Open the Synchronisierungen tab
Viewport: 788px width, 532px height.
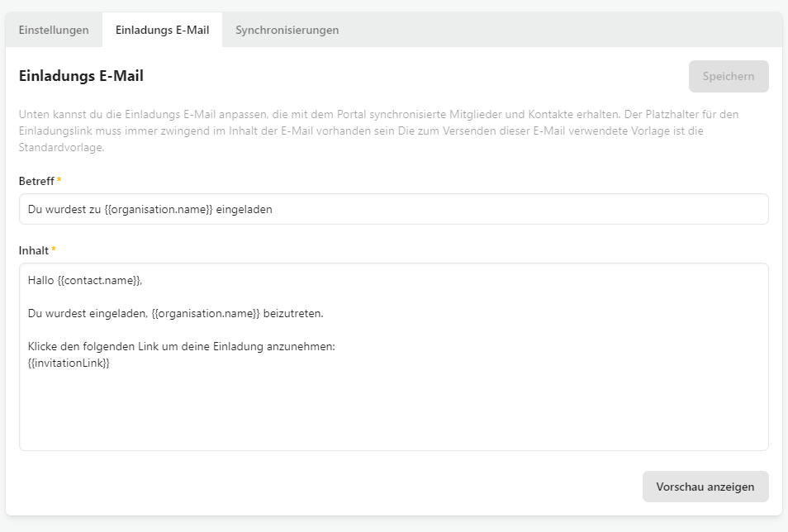pos(287,31)
